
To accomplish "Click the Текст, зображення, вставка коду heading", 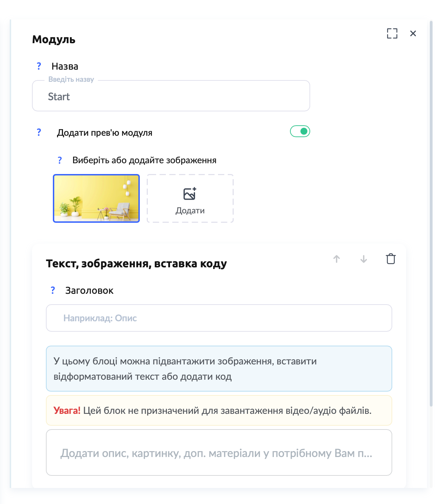I will 136,264.
